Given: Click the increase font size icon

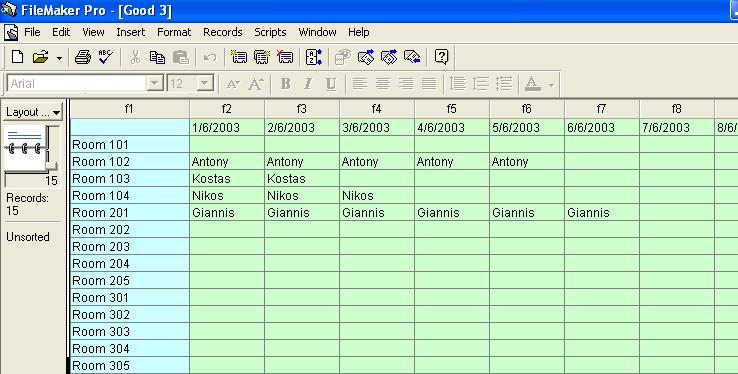Looking at the screenshot, I should pos(256,84).
